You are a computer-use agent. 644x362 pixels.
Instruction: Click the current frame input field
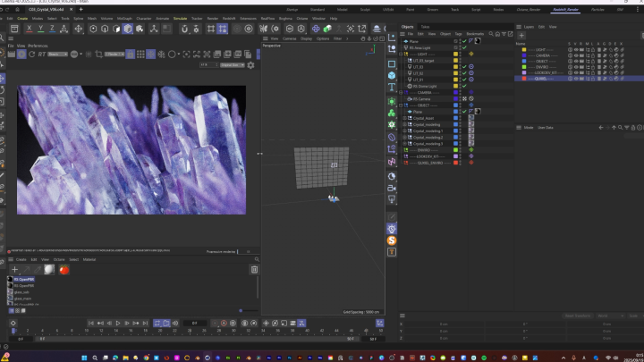[195, 323]
